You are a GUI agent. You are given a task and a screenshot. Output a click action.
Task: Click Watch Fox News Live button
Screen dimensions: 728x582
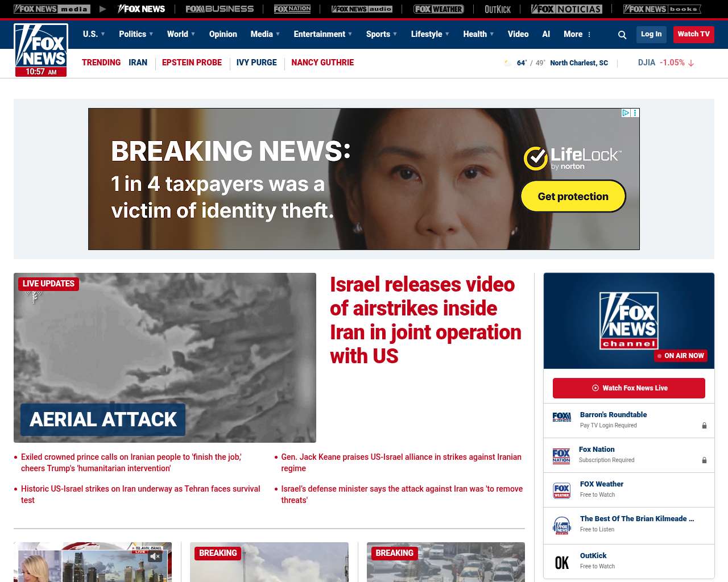pyautogui.click(x=629, y=388)
